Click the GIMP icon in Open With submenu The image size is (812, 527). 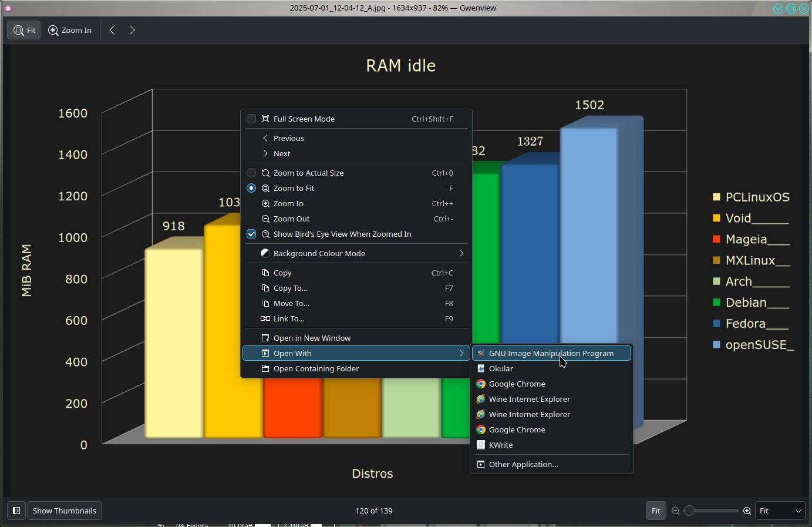coord(481,353)
